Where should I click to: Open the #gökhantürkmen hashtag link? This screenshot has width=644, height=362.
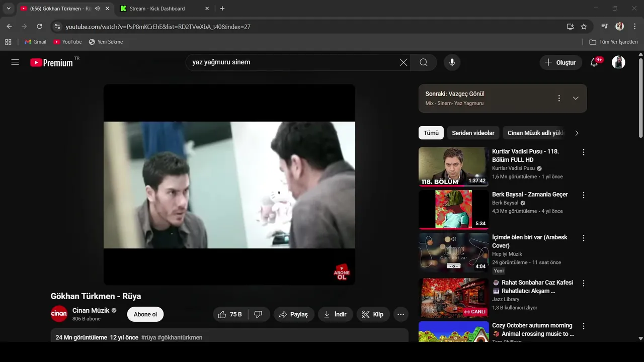point(180,337)
